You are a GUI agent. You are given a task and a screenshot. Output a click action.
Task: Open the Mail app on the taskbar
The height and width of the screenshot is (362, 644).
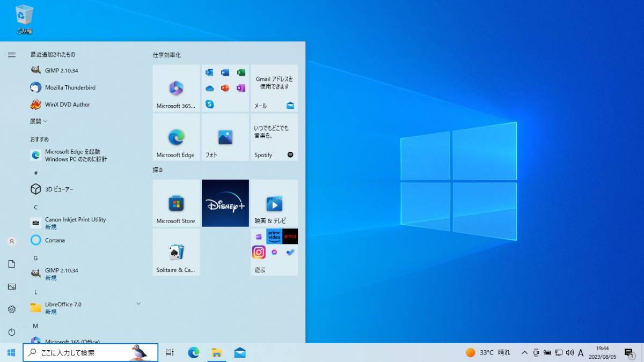pyautogui.click(x=240, y=352)
